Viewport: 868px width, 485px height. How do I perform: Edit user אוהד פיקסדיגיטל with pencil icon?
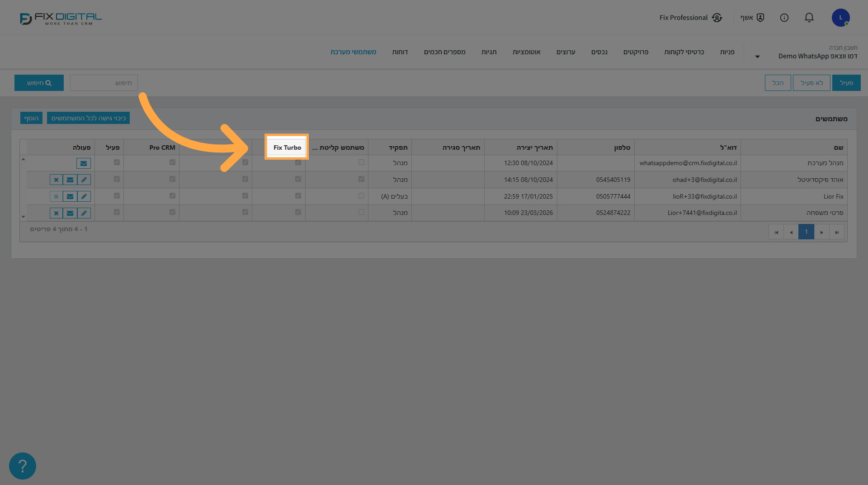(x=84, y=180)
